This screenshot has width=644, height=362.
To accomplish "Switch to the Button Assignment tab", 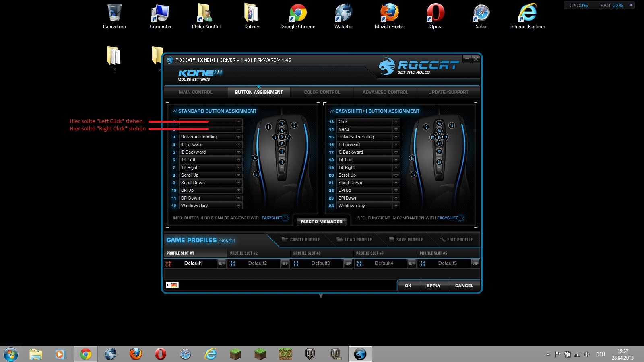I will (259, 92).
